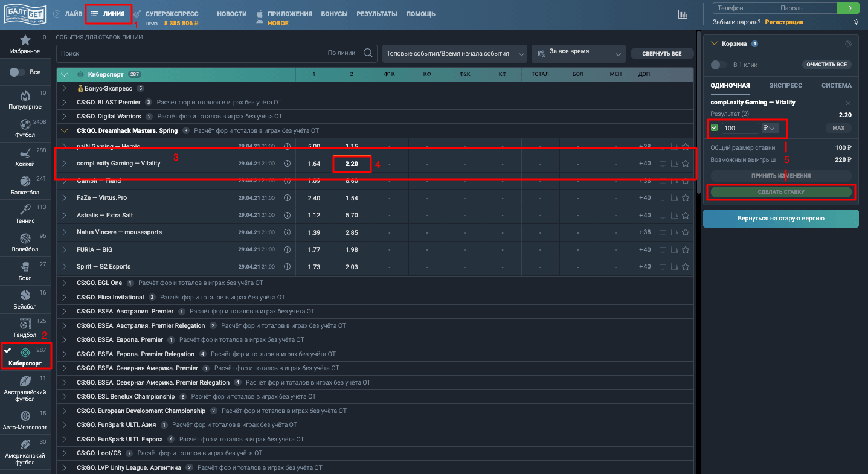868x474 pixels.
Task: Open the Избранное favorites star in sidebar
Action: point(25,40)
